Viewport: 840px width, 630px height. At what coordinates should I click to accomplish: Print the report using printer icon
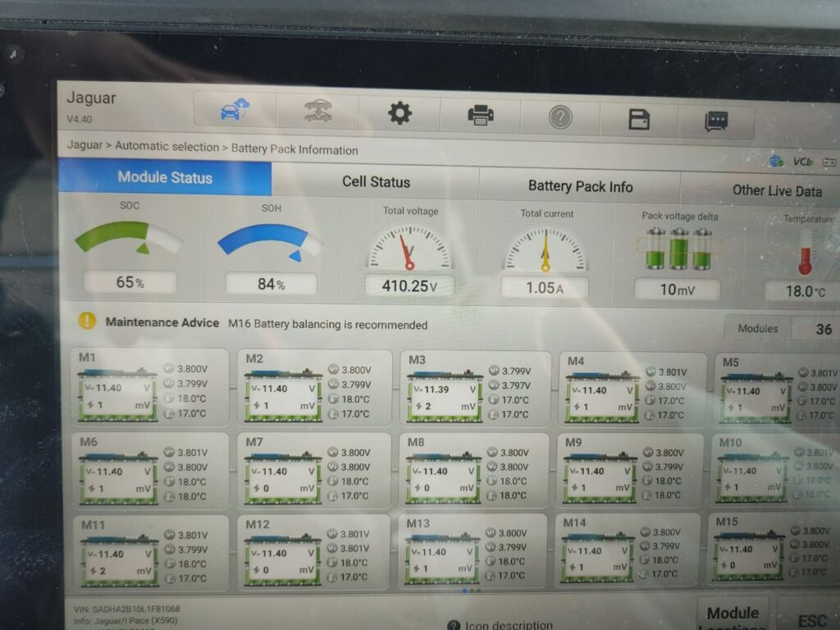[x=481, y=116]
